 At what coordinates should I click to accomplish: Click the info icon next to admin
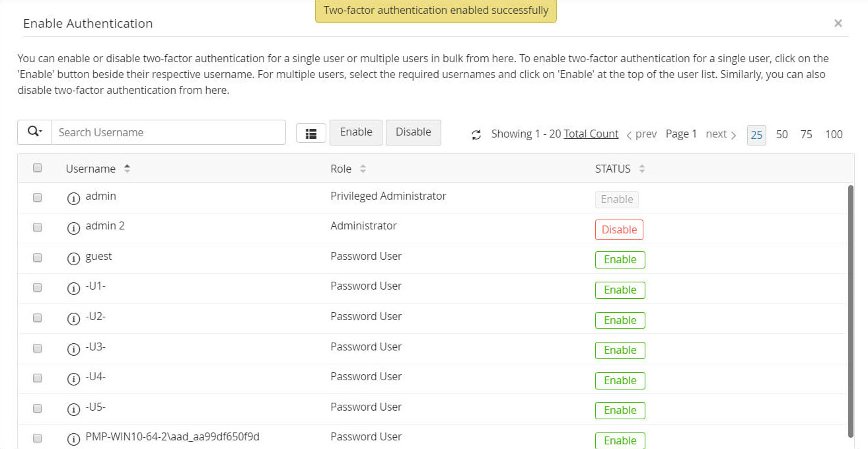tap(74, 198)
